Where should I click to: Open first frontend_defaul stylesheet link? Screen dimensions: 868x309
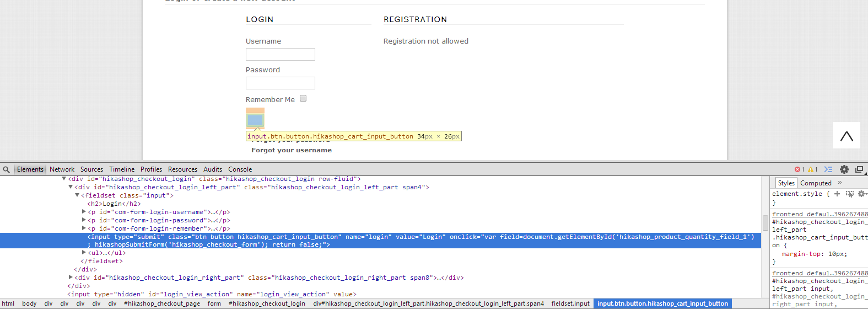(x=820, y=214)
